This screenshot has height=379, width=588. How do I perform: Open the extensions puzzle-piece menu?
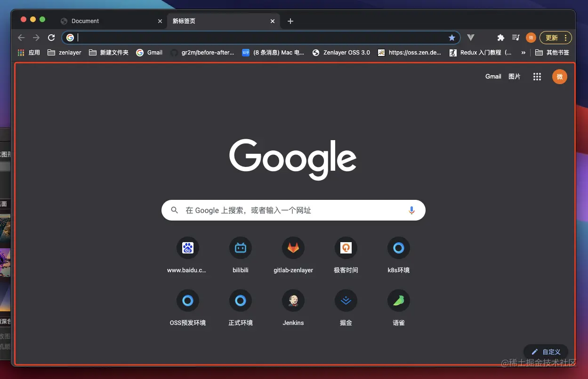501,38
